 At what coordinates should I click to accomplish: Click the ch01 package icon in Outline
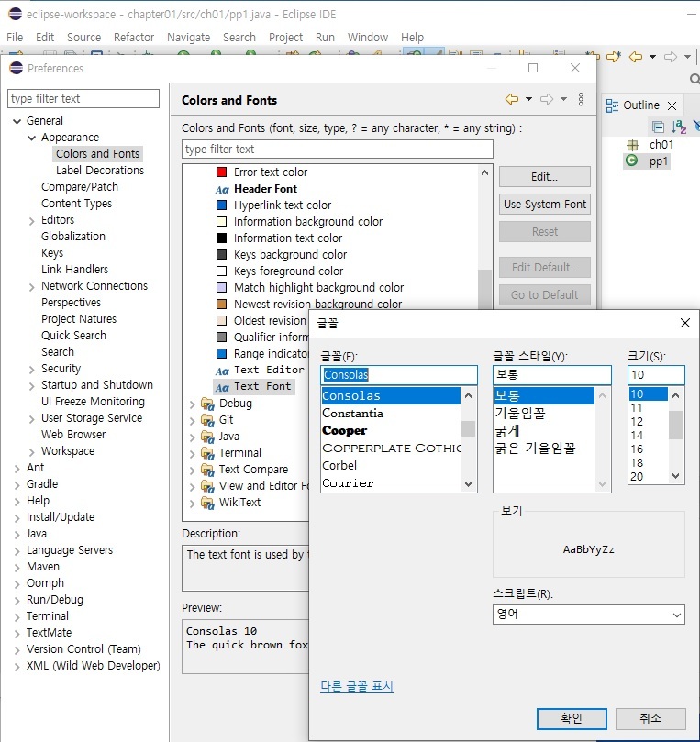click(x=632, y=145)
